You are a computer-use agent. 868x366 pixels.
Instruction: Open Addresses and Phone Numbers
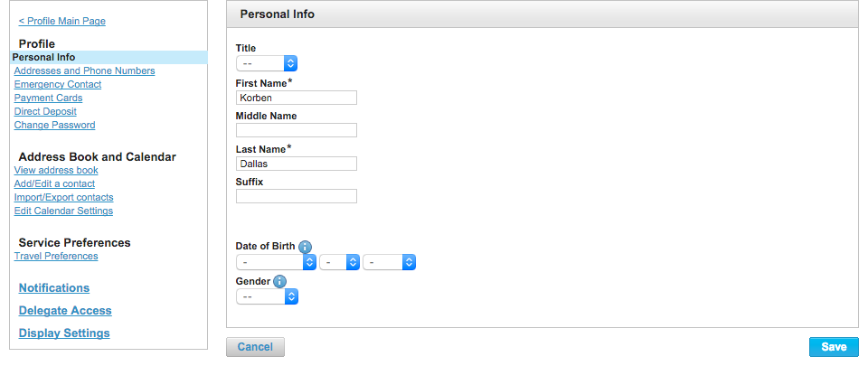[x=85, y=70]
